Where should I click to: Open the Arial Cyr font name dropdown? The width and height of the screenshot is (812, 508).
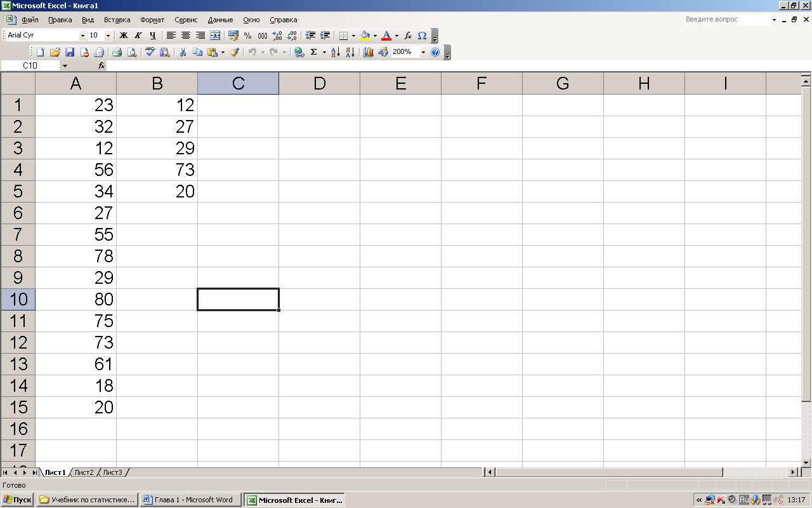pyautogui.click(x=82, y=36)
